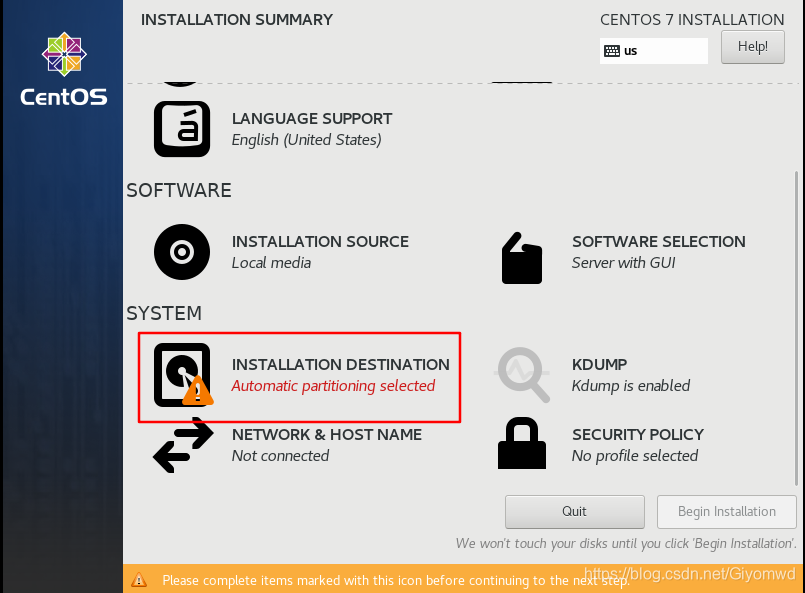
Task: Open Installation Destination hard disk icon
Action: [183, 375]
